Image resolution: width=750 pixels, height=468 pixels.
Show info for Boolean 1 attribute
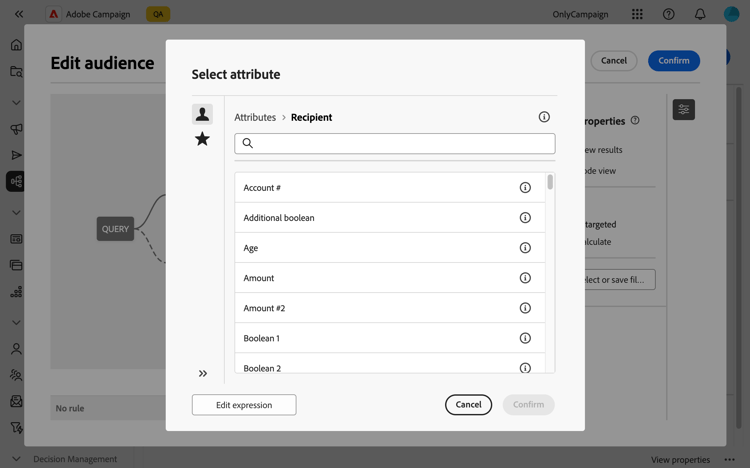pyautogui.click(x=525, y=338)
